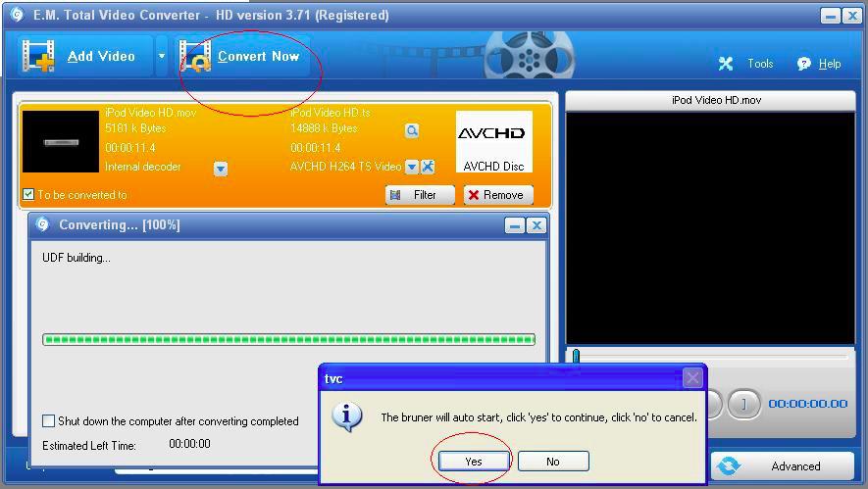Click the app logo in title bar
Viewport: 868px width, 489px height.
(17, 15)
